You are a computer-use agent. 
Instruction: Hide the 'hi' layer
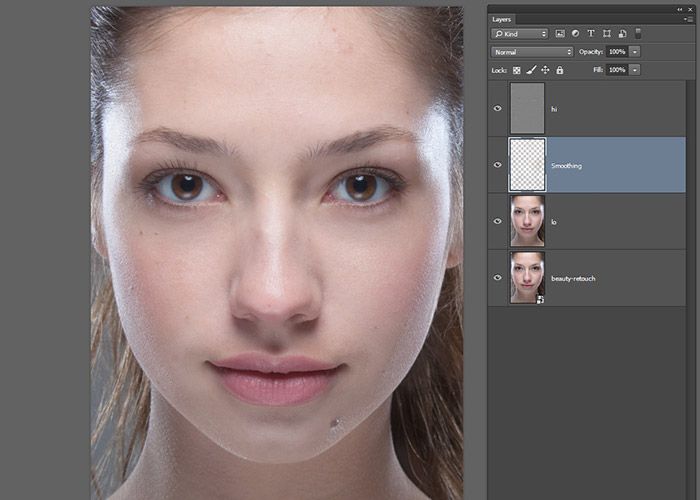click(498, 109)
